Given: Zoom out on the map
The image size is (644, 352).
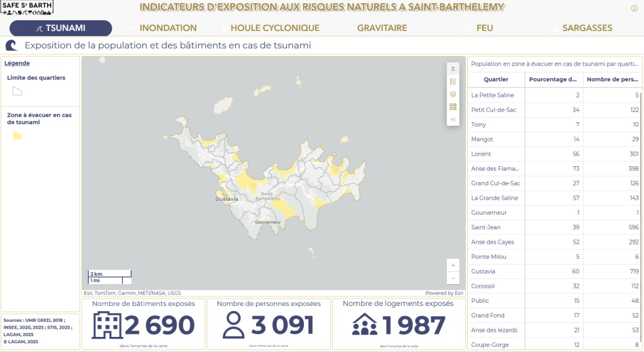Looking at the screenshot, I should point(453,278).
